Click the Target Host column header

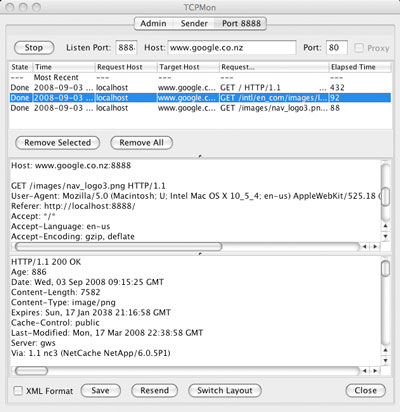tap(188, 67)
